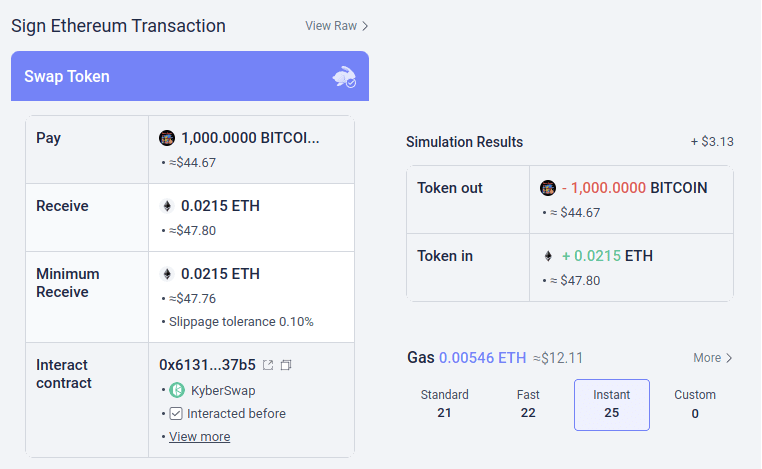Click the BITCOIN token icon in Pay row
Image resolution: width=762 pixels, height=469 pixels.
click(167, 138)
